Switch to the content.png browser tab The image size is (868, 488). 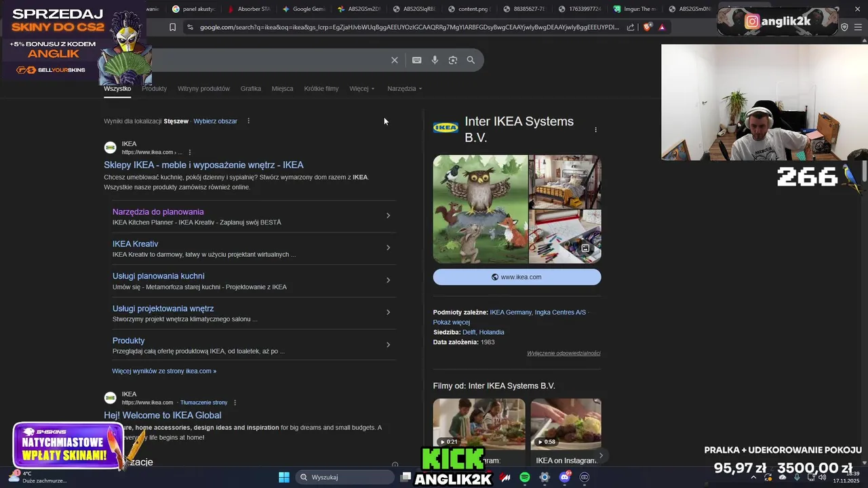(x=469, y=9)
